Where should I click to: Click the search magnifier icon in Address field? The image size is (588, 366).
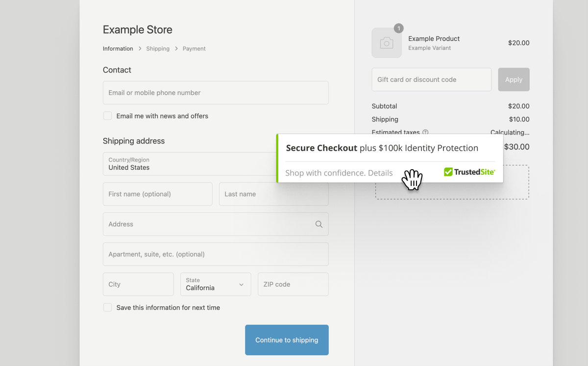pos(319,224)
